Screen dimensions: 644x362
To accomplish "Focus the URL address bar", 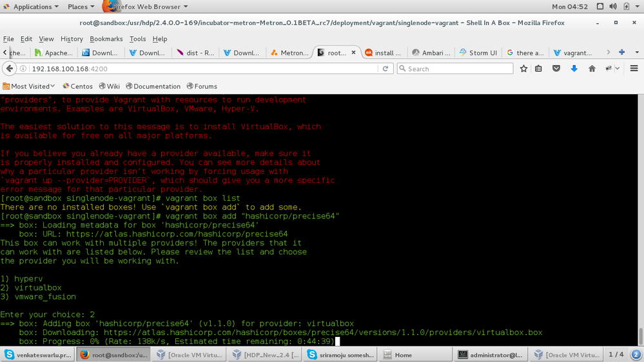I will [x=203, y=68].
